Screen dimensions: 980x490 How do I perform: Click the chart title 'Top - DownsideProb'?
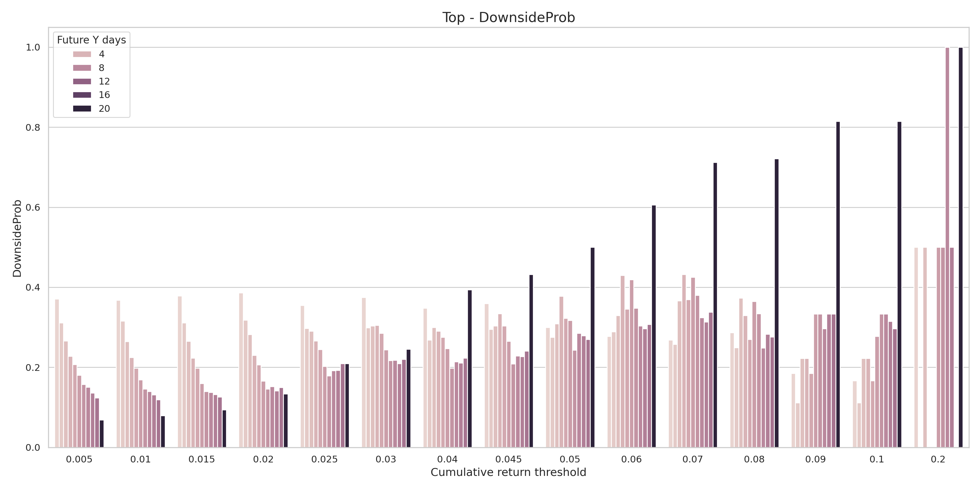coord(508,17)
